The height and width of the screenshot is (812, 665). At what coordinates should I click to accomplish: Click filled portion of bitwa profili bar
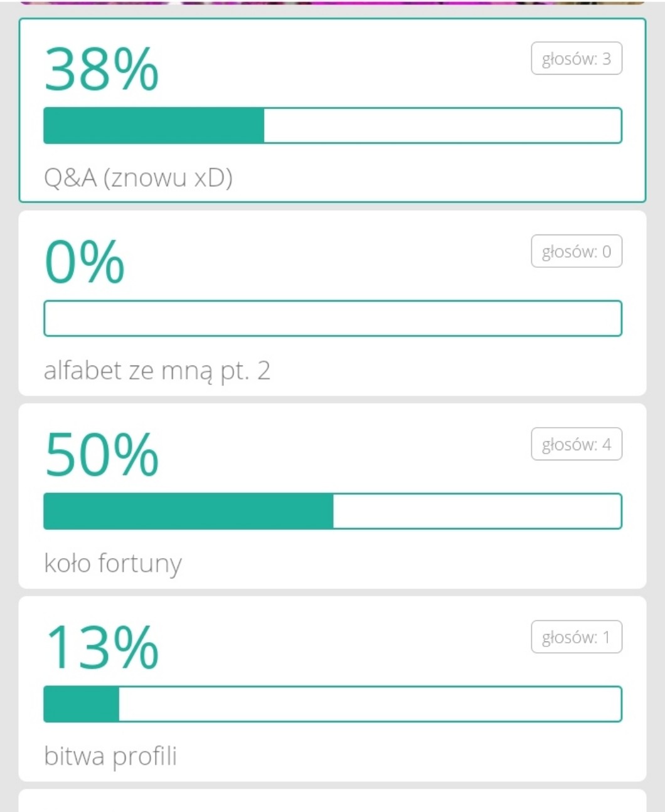(x=82, y=704)
